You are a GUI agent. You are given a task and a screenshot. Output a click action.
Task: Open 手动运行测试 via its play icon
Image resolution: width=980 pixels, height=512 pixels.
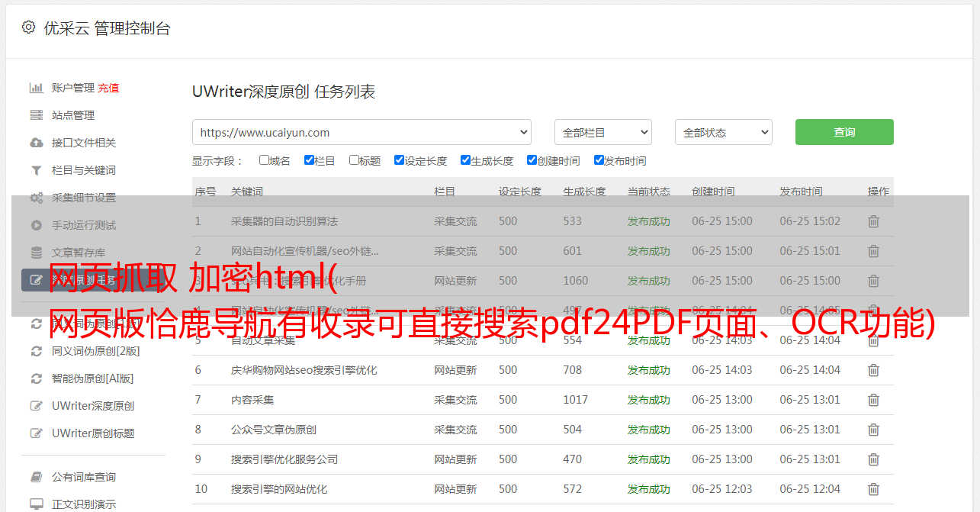point(36,225)
